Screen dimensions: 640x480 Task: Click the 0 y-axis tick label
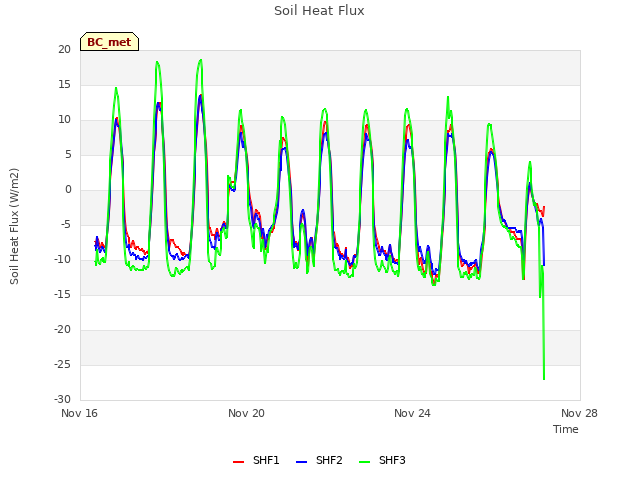[x=68, y=190]
